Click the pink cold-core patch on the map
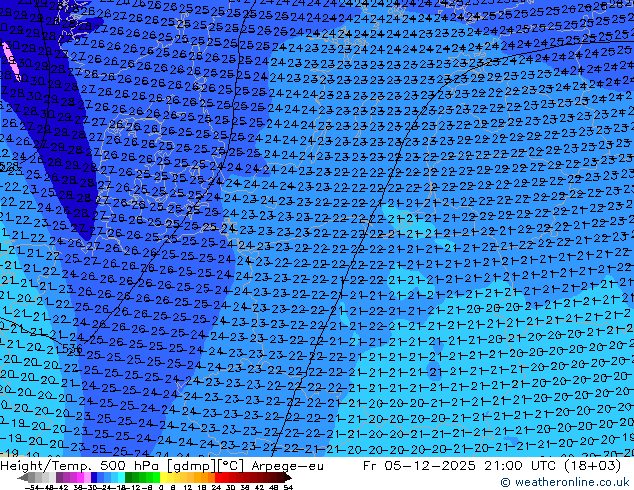 pyautogui.click(x=11, y=61)
